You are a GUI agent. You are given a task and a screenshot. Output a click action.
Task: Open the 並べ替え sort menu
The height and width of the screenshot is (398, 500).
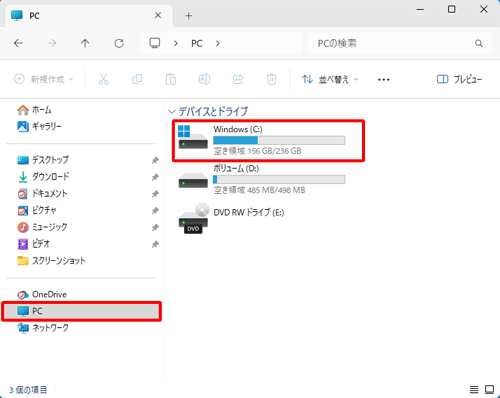330,79
